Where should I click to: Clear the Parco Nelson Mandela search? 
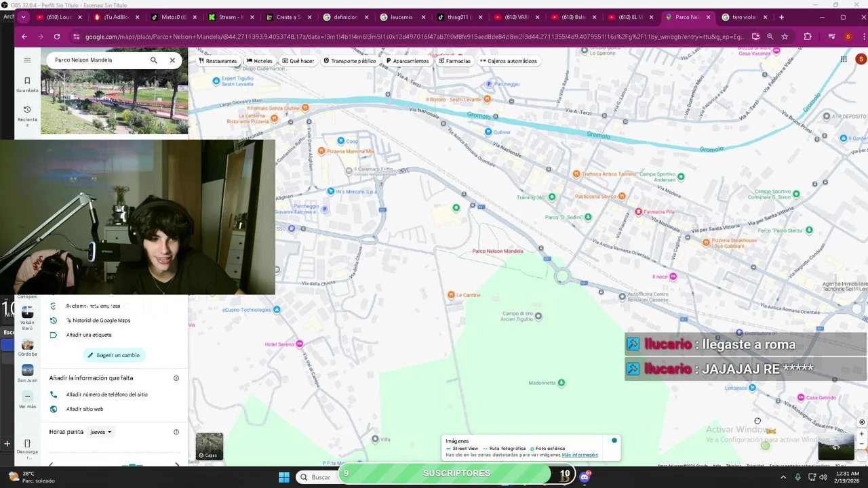[x=172, y=60]
